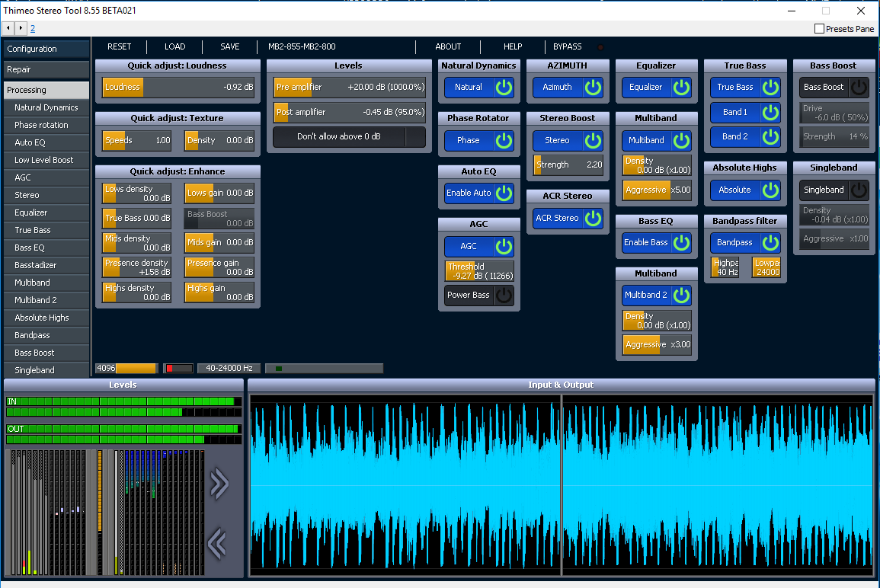This screenshot has width=880, height=588.
Task: Toggle BYPASS in the top bar
Action: pos(568,46)
